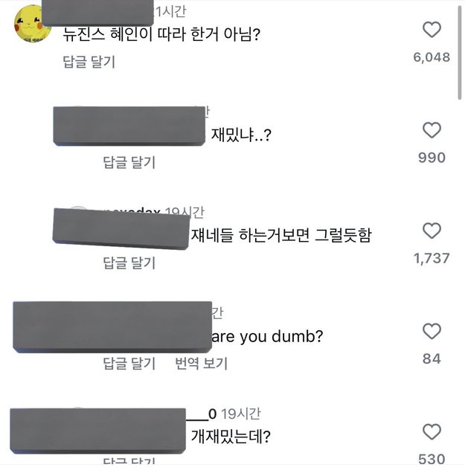465x476 pixels.
Task: Click the 6,048 like count
Action: [x=432, y=57]
